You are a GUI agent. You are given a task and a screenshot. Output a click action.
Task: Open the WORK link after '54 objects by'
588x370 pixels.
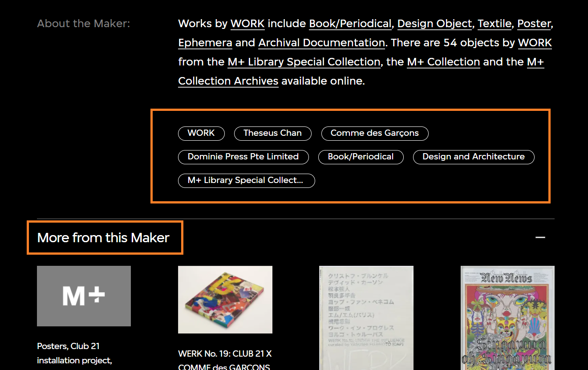[x=535, y=43]
